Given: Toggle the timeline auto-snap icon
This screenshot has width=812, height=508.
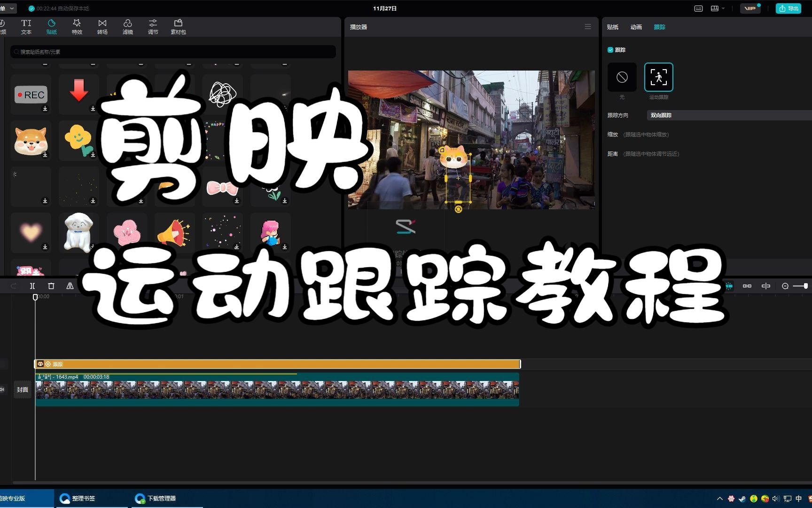Looking at the screenshot, I should (729, 286).
